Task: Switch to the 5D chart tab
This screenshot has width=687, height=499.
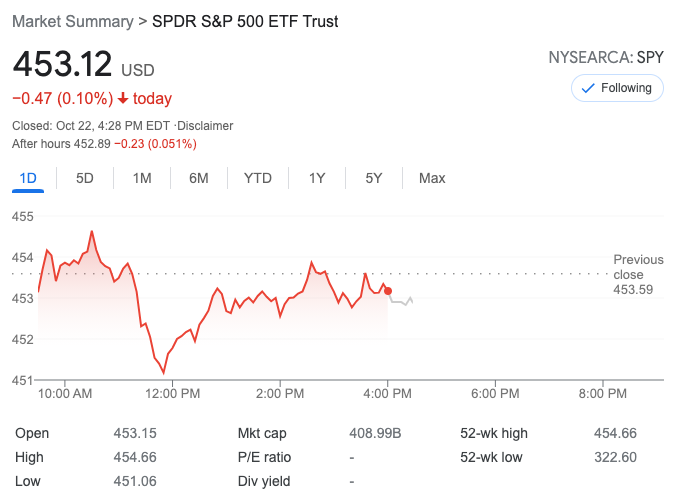Action: 85,178
